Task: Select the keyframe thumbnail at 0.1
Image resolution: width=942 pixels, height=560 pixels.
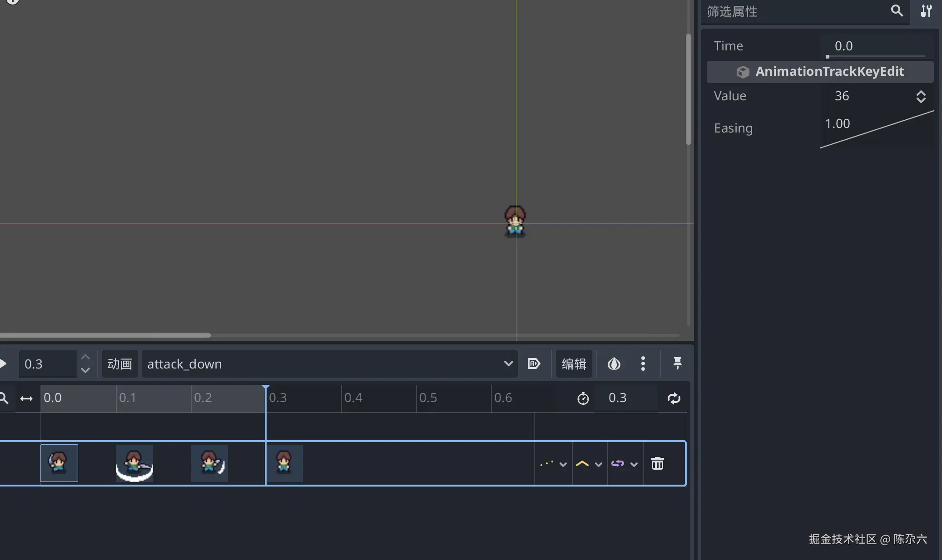Action: pyautogui.click(x=134, y=463)
